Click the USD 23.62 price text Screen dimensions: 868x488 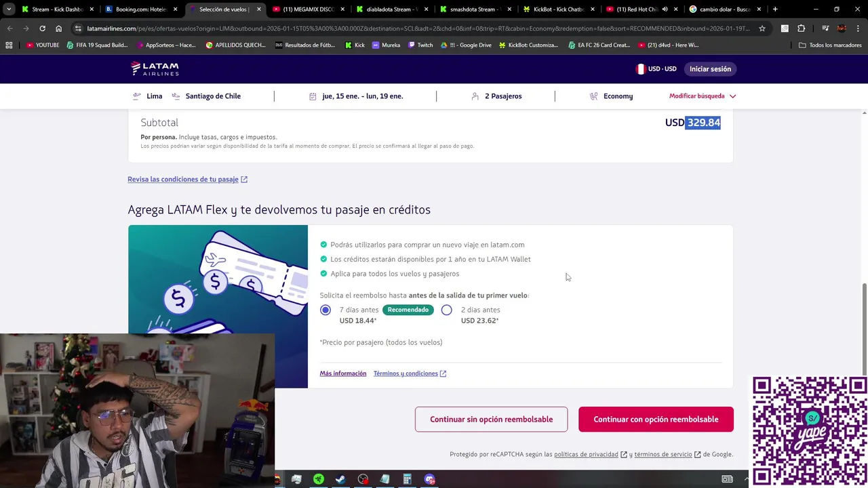point(480,321)
